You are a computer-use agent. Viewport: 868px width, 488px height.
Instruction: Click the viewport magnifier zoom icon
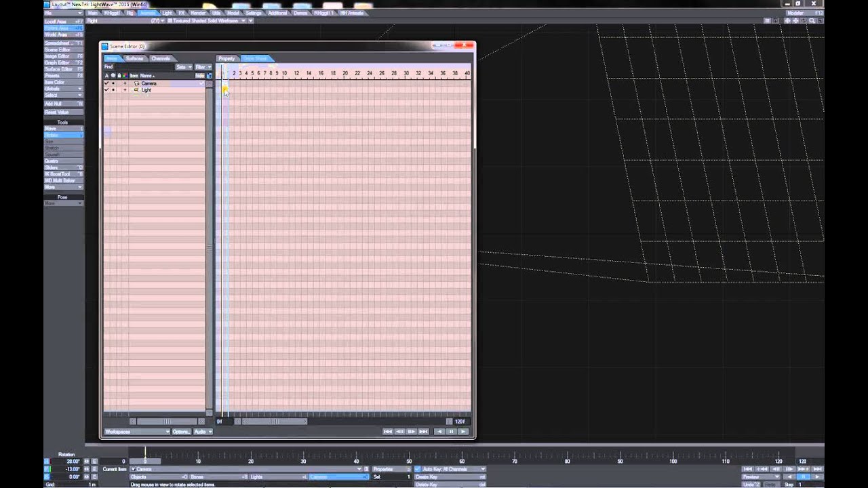coord(812,21)
